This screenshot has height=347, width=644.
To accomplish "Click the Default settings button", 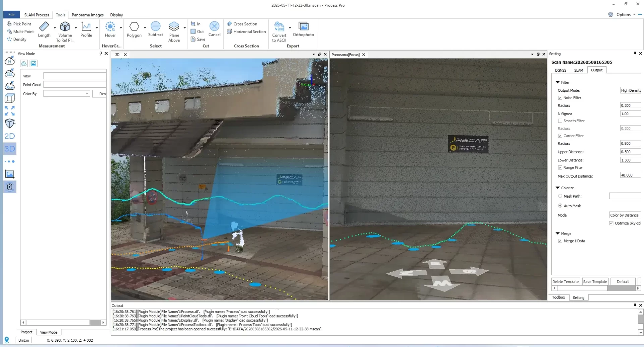I will pos(623,282).
